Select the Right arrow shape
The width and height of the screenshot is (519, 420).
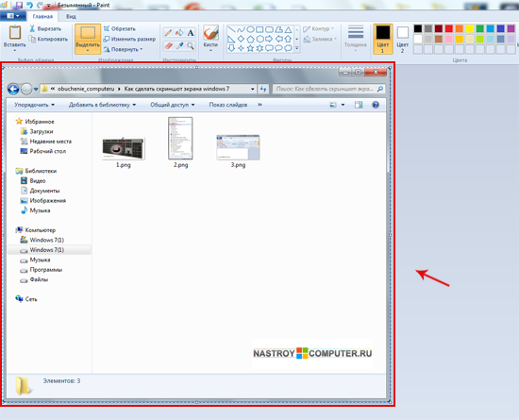270,39
